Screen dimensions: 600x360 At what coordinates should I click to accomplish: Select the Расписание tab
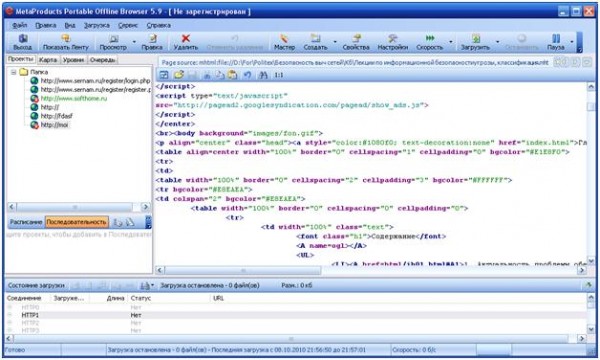click(26, 222)
